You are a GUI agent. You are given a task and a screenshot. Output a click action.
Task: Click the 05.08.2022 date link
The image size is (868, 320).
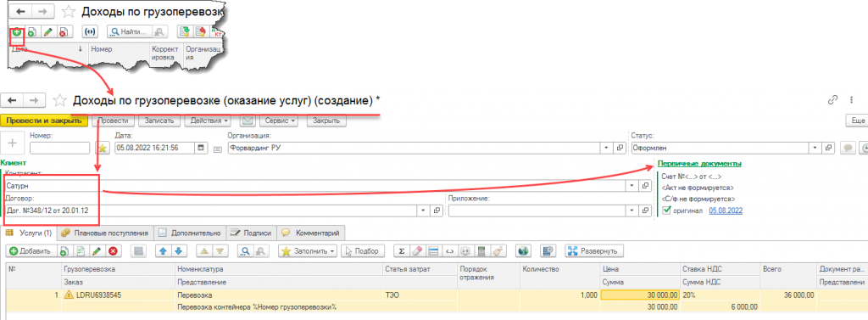pyautogui.click(x=726, y=211)
